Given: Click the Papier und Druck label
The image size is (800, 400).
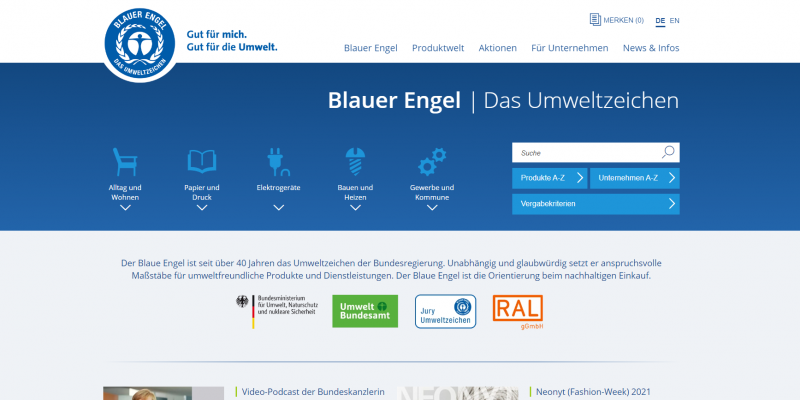Looking at the screenshot, I should (202, 192).
